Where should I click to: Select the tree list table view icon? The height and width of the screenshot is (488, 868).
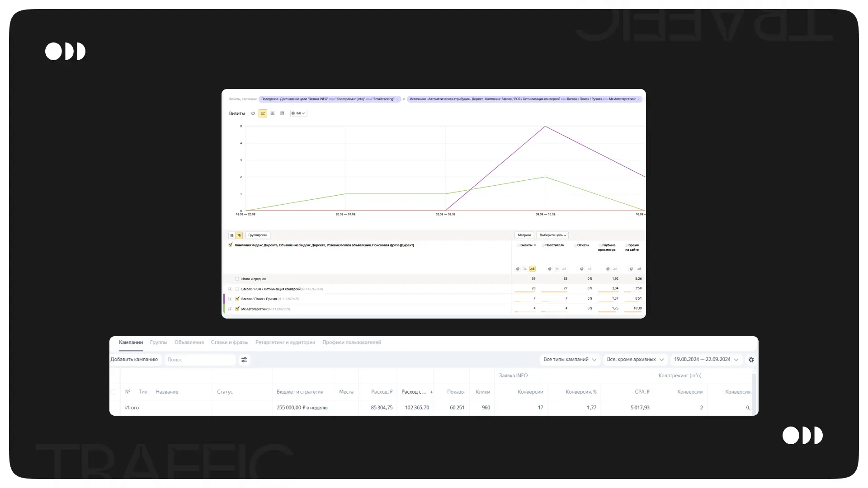point(239,235)
